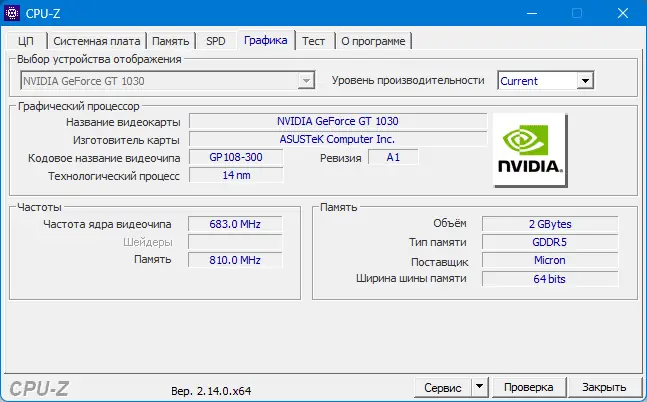The image size is (647, 402).
Task: Select the Графика tab
Action: [x=266, y=40]
